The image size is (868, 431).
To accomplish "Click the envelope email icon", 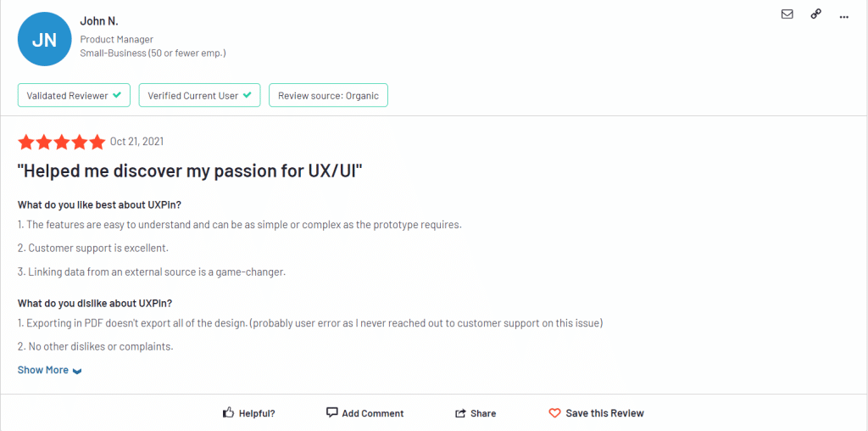I will pyautogui.click(x=787, y=14).
